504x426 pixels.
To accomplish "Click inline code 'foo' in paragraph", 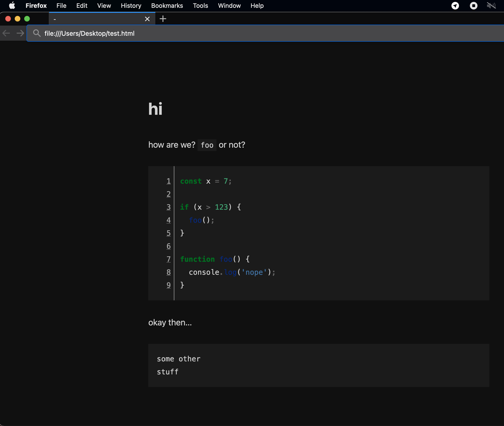I will pyautogui.click(x=207, y=145).
